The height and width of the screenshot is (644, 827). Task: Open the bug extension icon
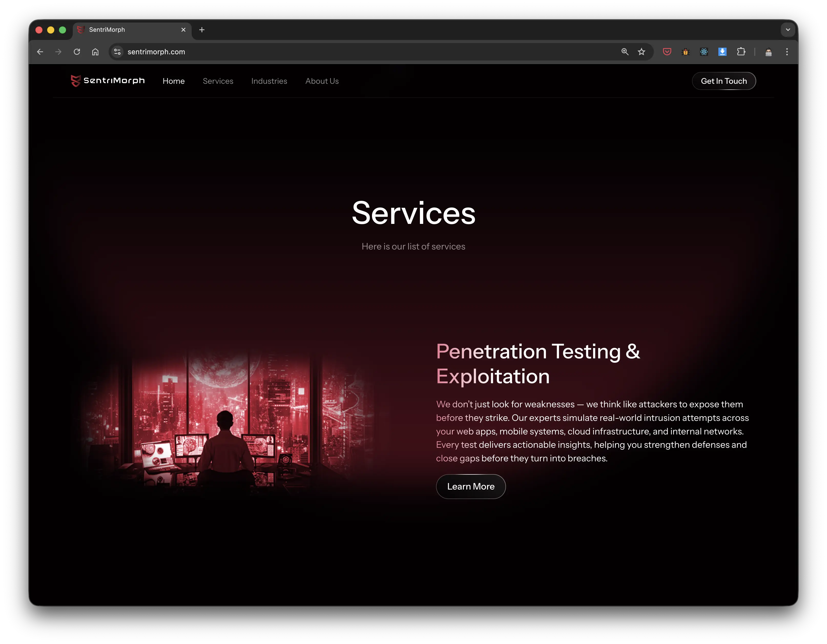pyautogui.click(x=686, y=52)
